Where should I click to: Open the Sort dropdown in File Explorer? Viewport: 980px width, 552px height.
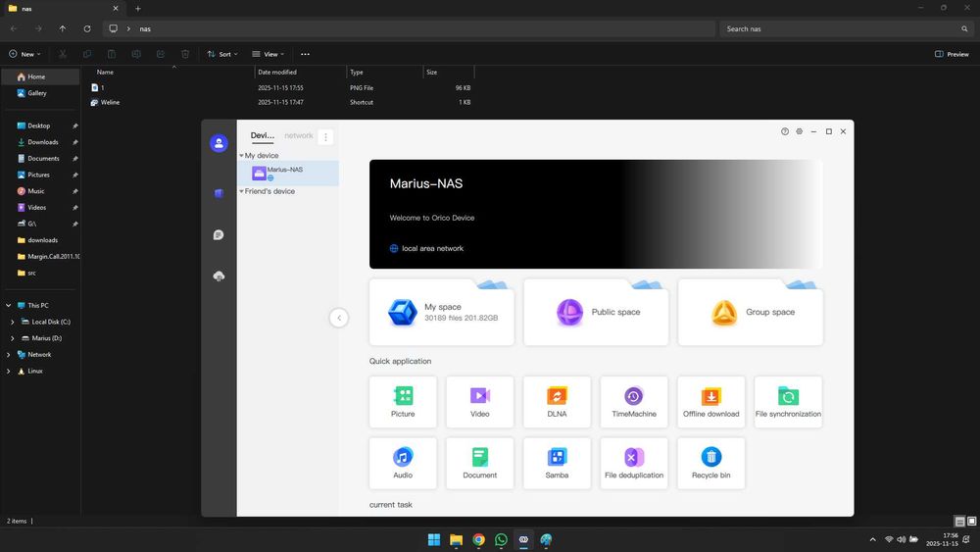tap(221, 54)
